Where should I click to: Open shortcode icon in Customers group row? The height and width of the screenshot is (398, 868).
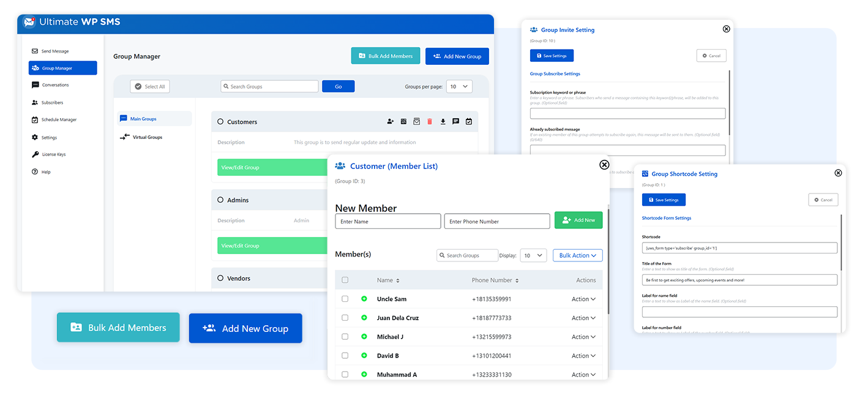(403, 121)
